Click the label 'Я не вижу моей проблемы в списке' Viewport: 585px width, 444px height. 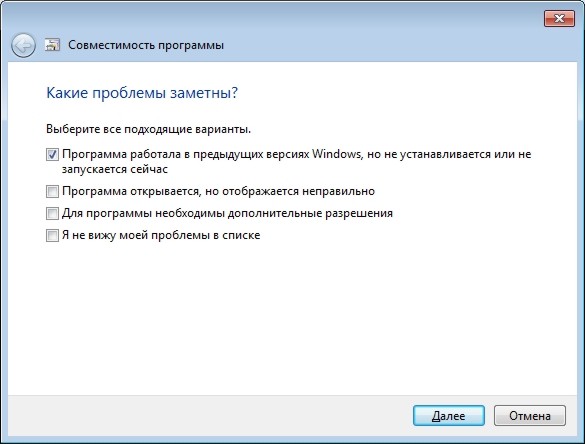pyautogui.click(x=161, y=235)
